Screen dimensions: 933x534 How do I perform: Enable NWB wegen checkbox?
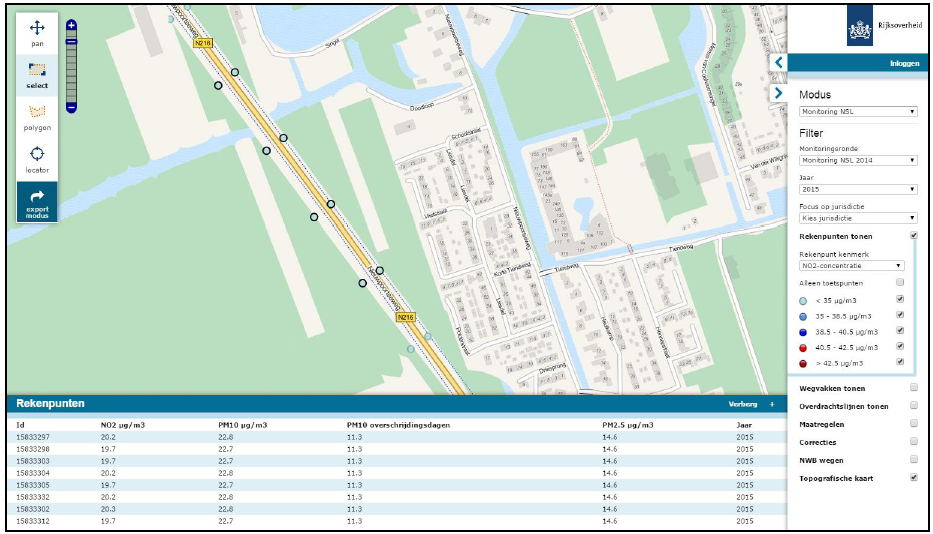click(913, 459)
